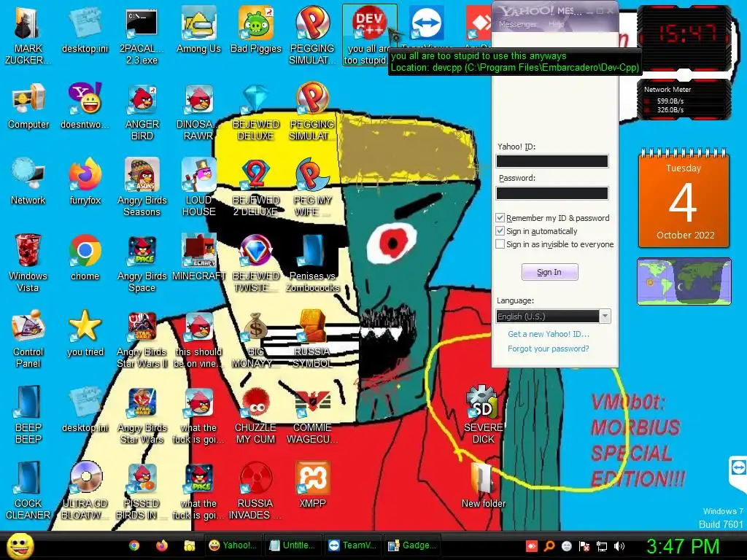Open the New folder on desktop
This screenshot has width=747, height=560.
(x=483, y=484)
